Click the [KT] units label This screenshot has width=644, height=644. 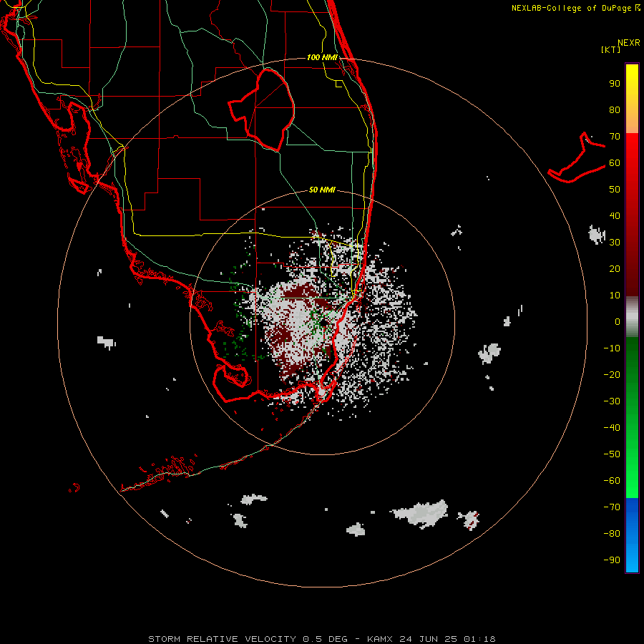click(610, 49)
